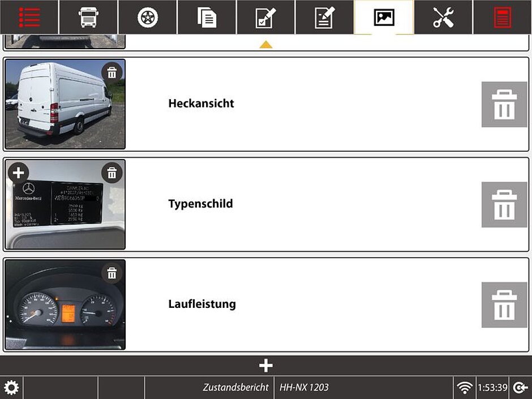Open the tools and repair tab
Viewport: 532px width, 399px height.
[443, 17]
